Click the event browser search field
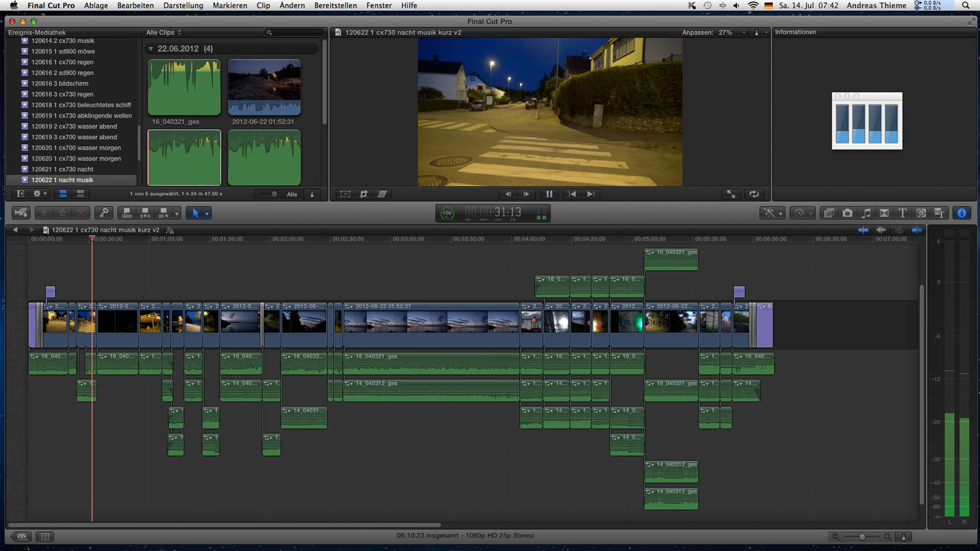This screenshot has height=551, width=980. (x=294, y=33)
